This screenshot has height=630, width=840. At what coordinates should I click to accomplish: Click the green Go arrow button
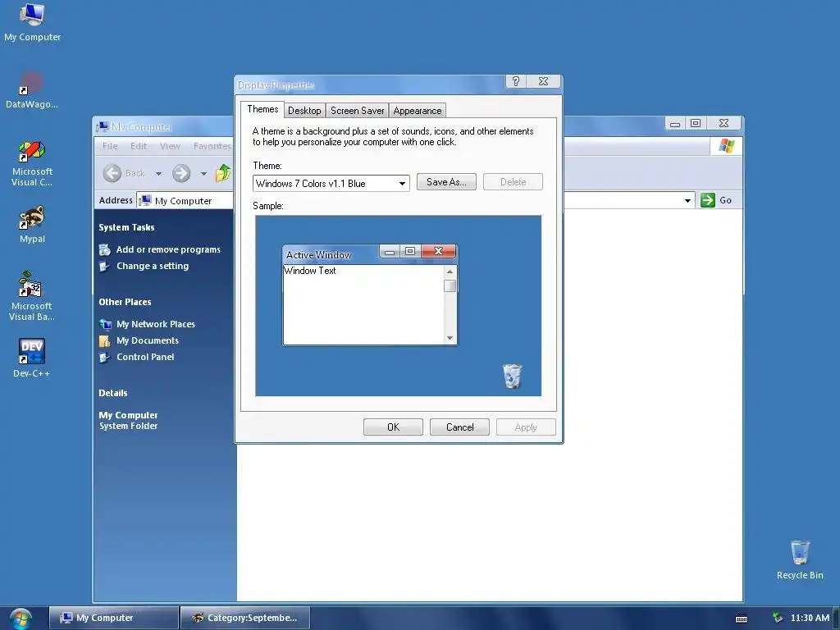pos(707,200)
